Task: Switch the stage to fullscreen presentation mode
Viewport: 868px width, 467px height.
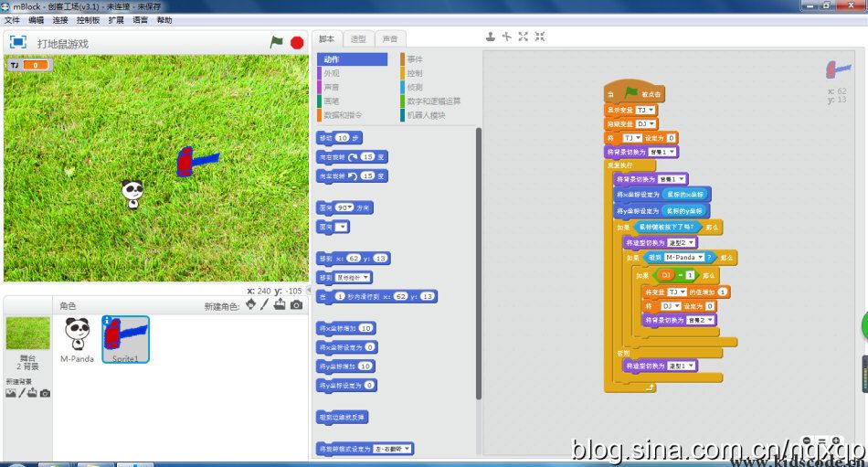Action: pyautogui.click(x=17, y=42)
